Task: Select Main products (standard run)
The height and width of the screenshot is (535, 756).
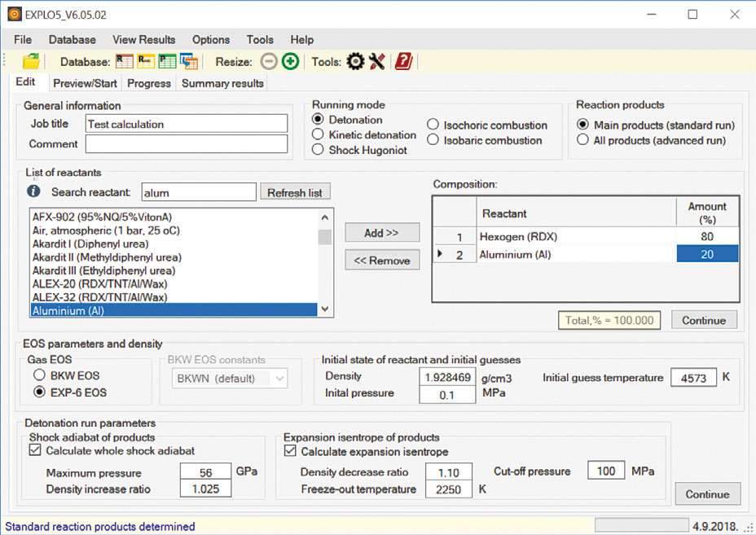Action: coord(583,125)
